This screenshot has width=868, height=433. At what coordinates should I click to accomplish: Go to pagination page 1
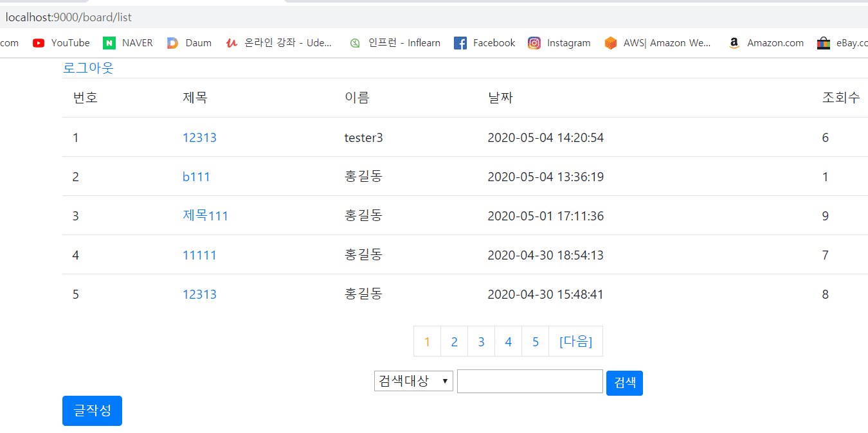click(428, 341)
